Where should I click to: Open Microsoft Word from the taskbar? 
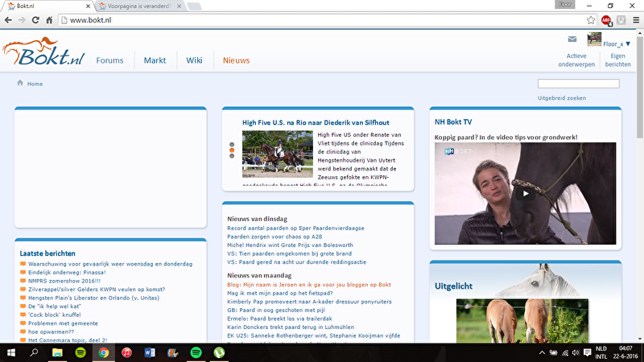[150, 352]
